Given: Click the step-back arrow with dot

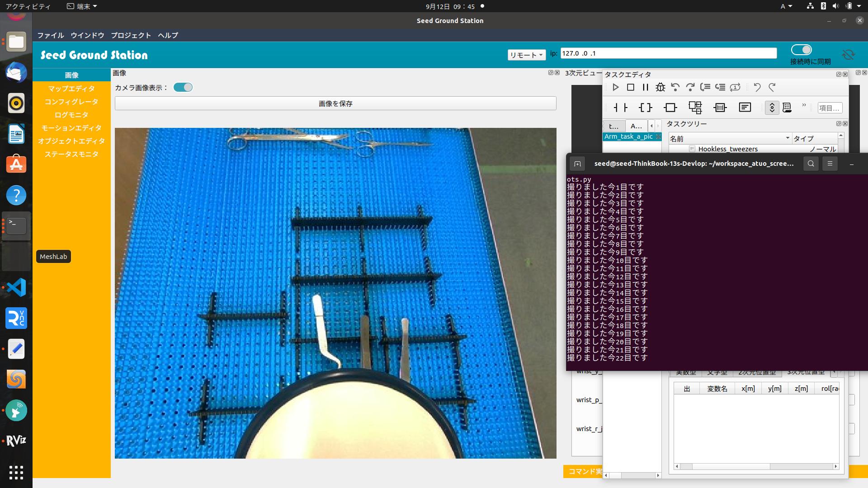Looking at the screenshot, I should pos(675,87).
